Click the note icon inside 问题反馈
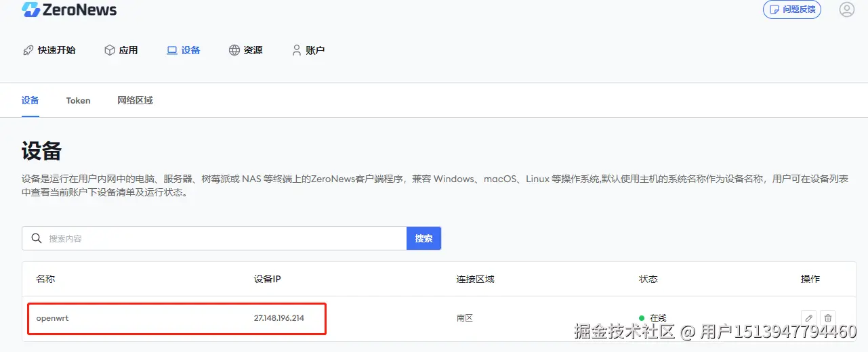 pyautogui.click(x=774, y=9)
